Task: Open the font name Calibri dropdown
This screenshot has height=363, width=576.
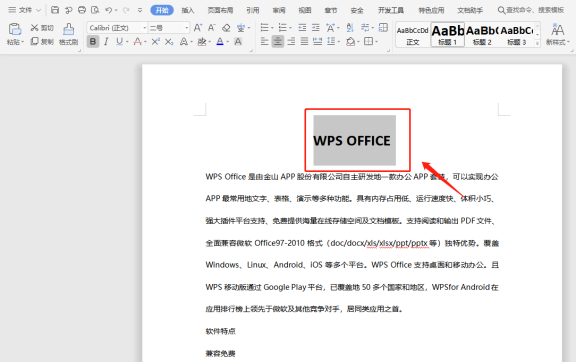Action: tap(145, 28)
